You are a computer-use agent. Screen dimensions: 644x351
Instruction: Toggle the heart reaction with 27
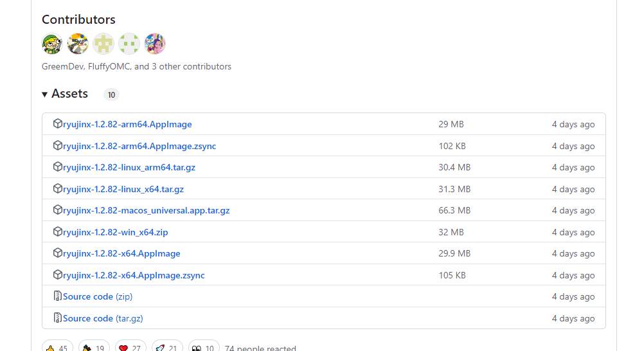pos(130,347)
